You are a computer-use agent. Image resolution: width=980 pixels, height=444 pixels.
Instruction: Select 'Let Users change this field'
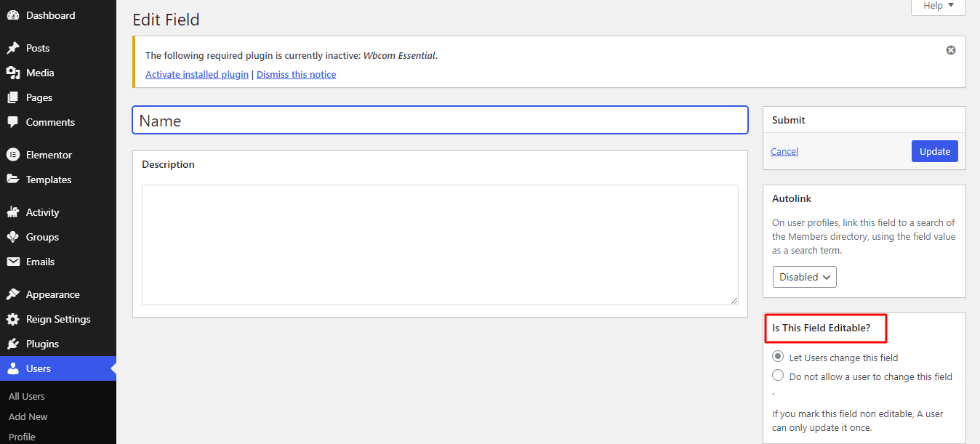778,356
